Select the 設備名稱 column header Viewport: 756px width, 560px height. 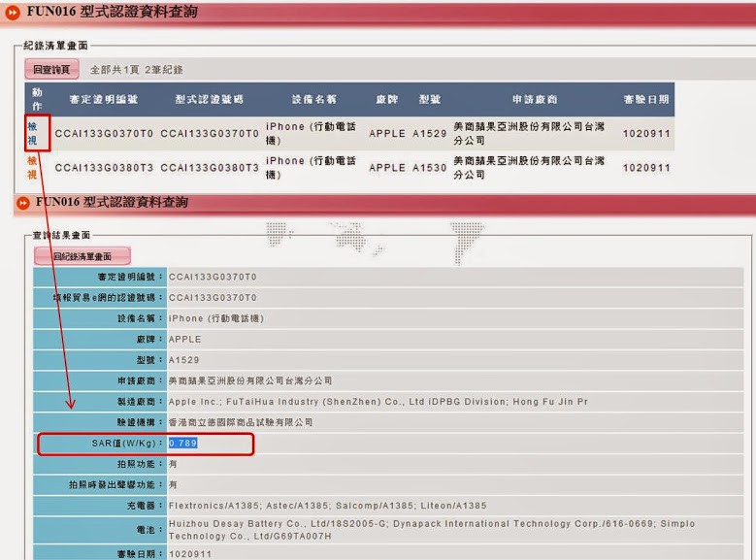point(313,99)
